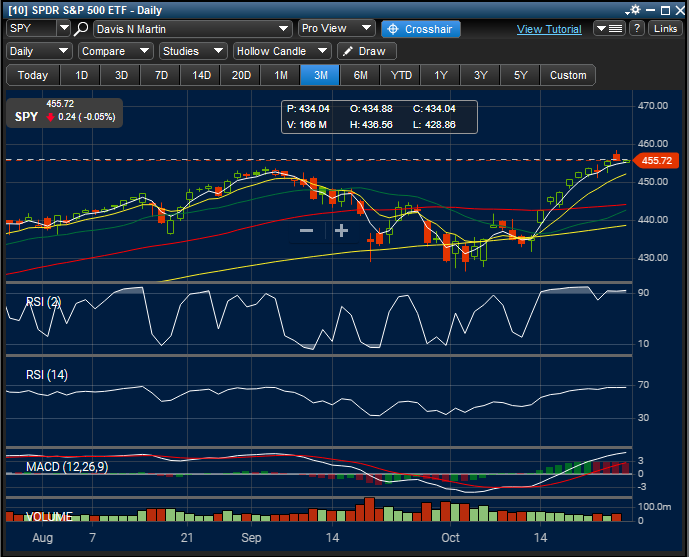
Task: Click the MACD (12,26,9) study label
Action: tap(67, 467)
